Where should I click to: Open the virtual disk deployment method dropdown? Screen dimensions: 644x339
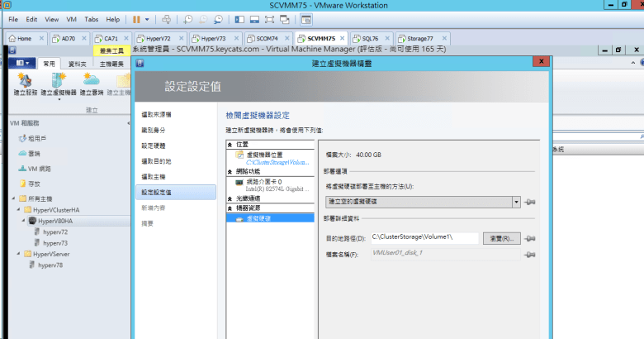pos(516,202)
